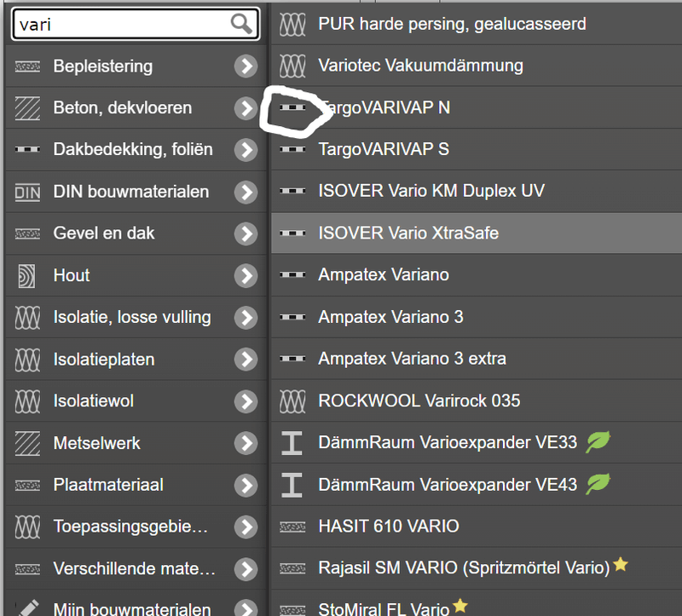The width and height of the screenshot is (682, 616).
Task: Click the insulation icon of PUR harde persing
Action: pyautogui.click(x=292, y=25)
